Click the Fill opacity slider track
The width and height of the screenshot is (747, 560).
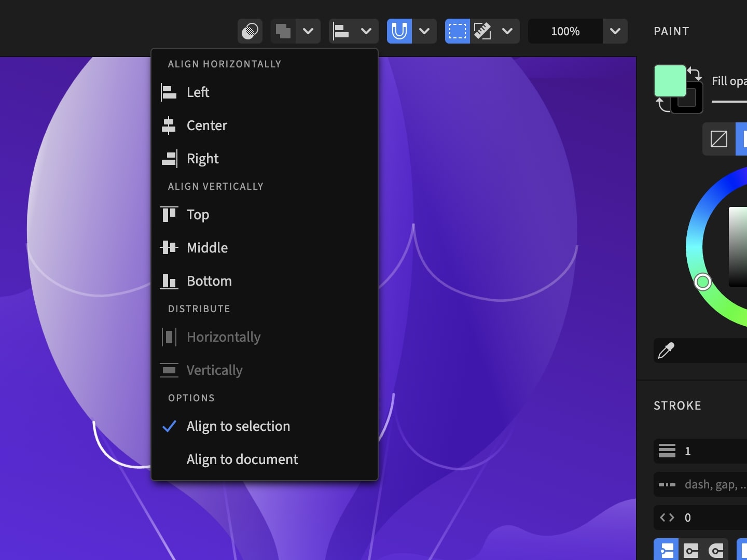tap(729, 102)
